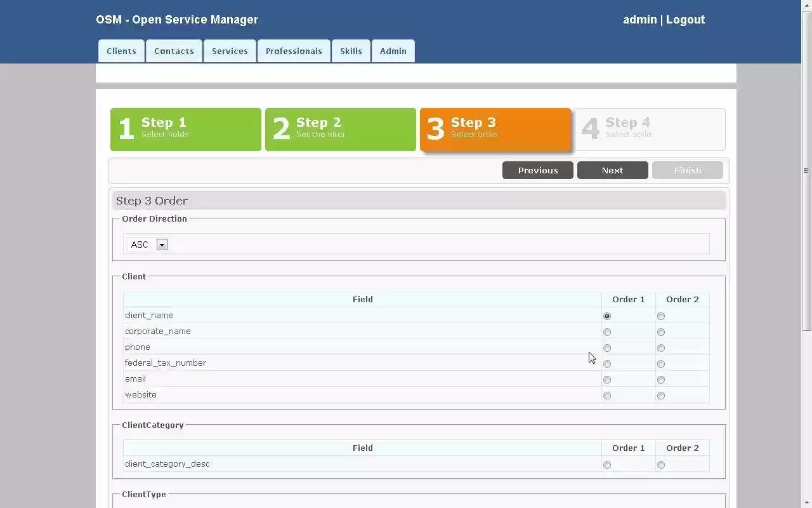Click the email field text
This screenshot has width=812, height=508.
coord(135,378)
